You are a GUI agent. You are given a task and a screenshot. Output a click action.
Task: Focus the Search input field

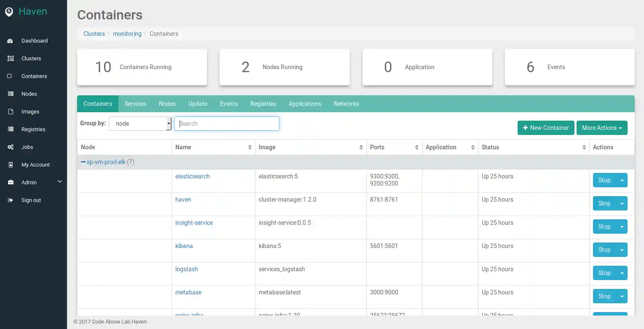[227, 124]
